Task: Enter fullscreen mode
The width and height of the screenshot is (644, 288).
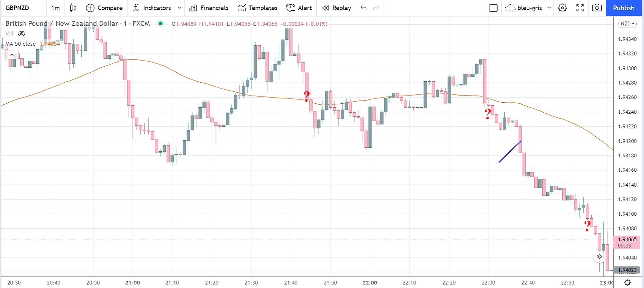Action: coord(580,8)
